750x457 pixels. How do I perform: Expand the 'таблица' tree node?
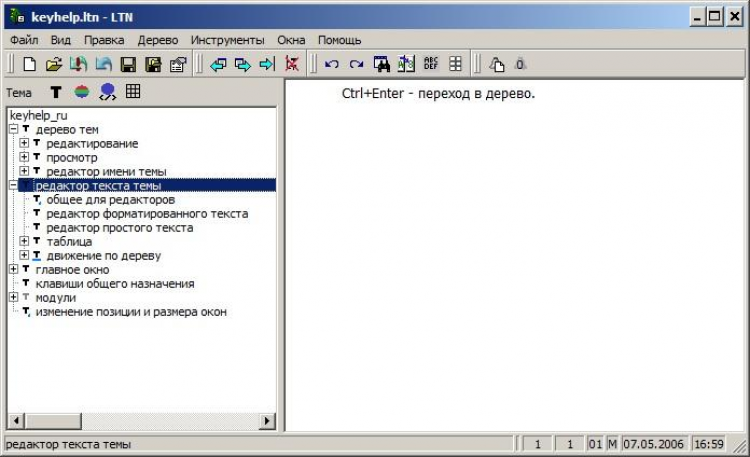(25, 242)
